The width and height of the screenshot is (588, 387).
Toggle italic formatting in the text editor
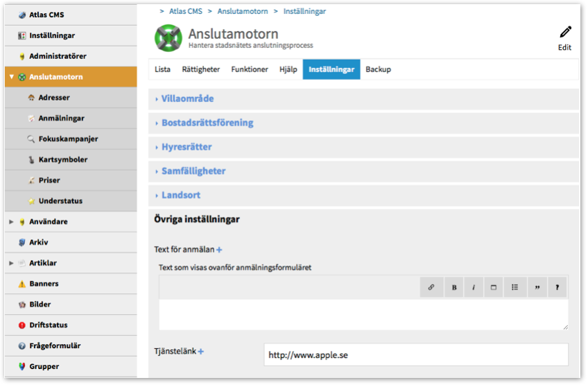pos(474,287)
